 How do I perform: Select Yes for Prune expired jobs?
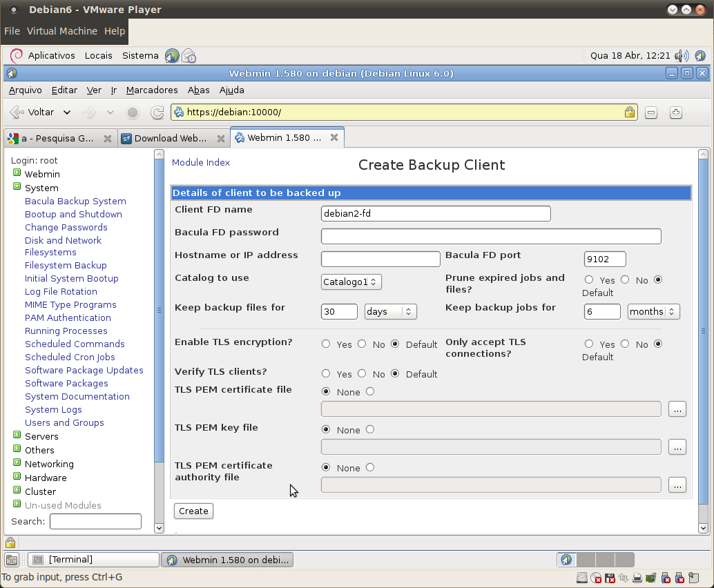[x=589, y=280]
